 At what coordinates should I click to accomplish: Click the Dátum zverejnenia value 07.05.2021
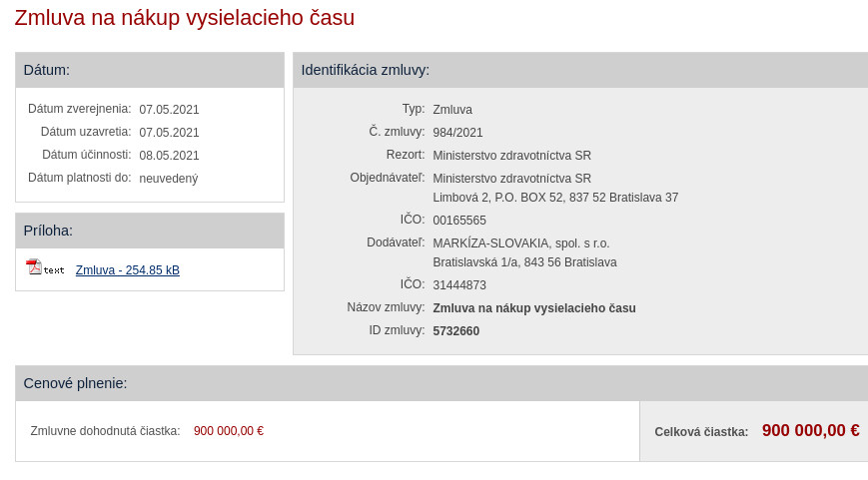(170, 110)
